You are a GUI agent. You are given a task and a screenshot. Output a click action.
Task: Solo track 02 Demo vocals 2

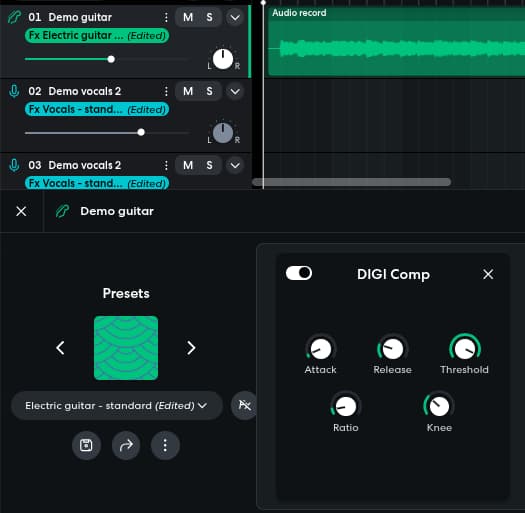(209, 91)
